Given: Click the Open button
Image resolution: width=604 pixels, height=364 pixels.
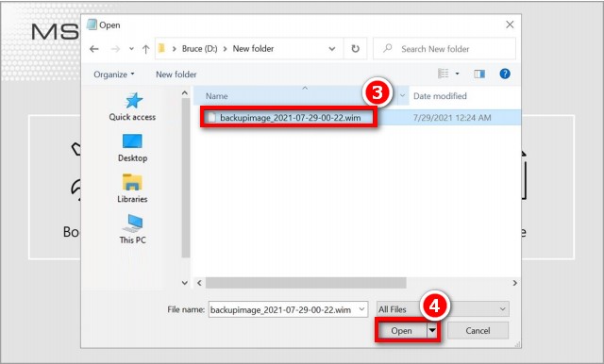Looking at the screenshot, I should coord(401,331).
